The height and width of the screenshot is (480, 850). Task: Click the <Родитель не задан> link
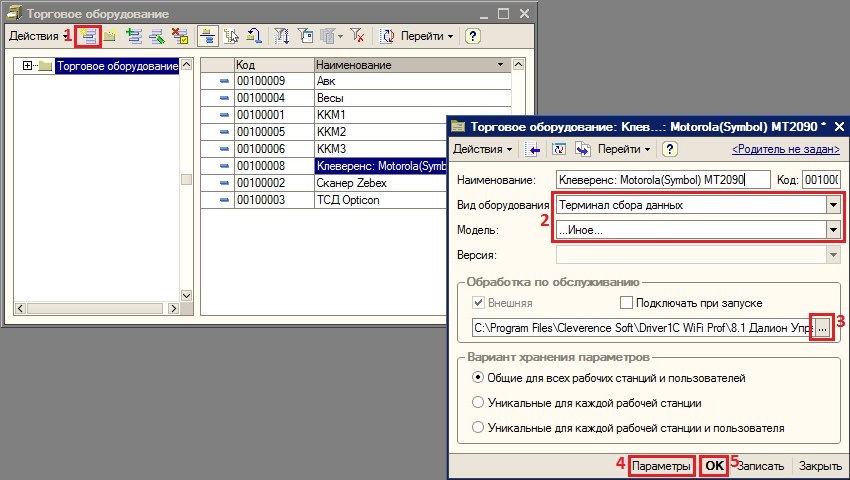pos(785,149)
